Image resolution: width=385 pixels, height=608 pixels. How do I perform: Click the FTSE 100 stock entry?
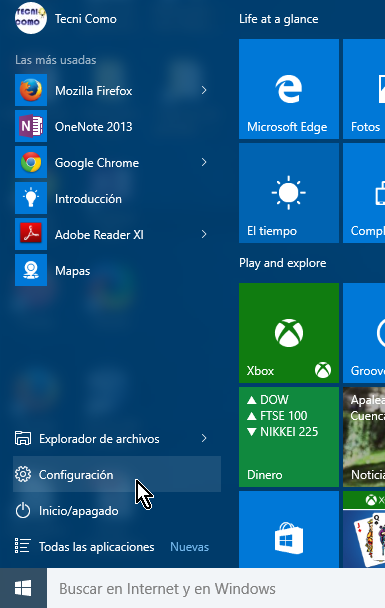pyautogui.click(x=277, y=416)
